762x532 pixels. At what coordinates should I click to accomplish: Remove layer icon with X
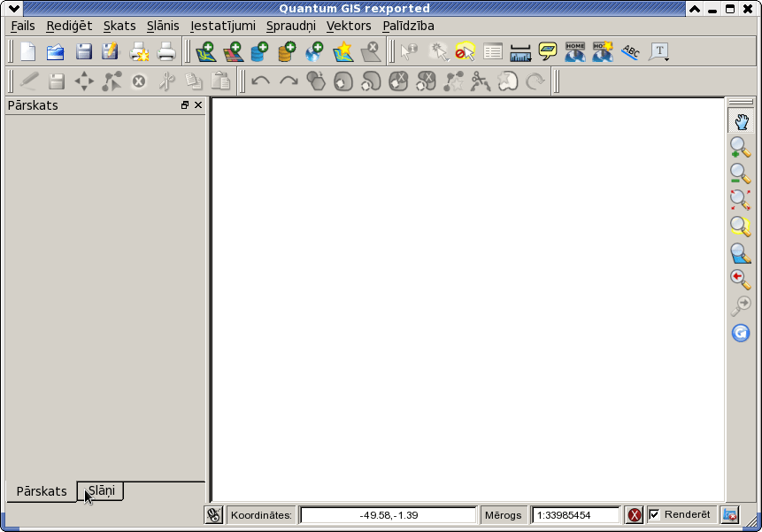point(371,51)
